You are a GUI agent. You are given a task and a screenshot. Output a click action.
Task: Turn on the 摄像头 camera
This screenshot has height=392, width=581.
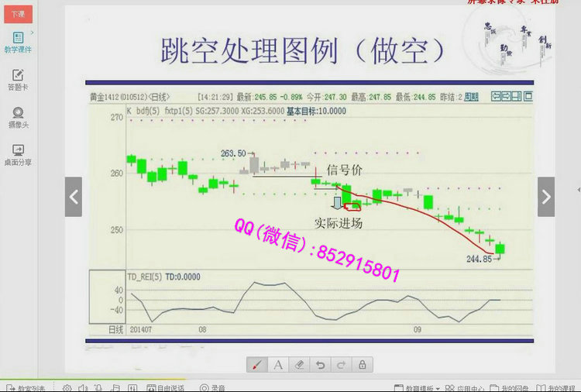tap(17, 117)
